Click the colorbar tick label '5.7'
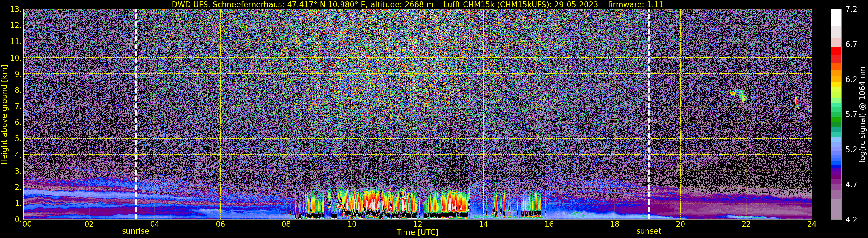Screen dimensions: 868x238 [x=851, y=114]
